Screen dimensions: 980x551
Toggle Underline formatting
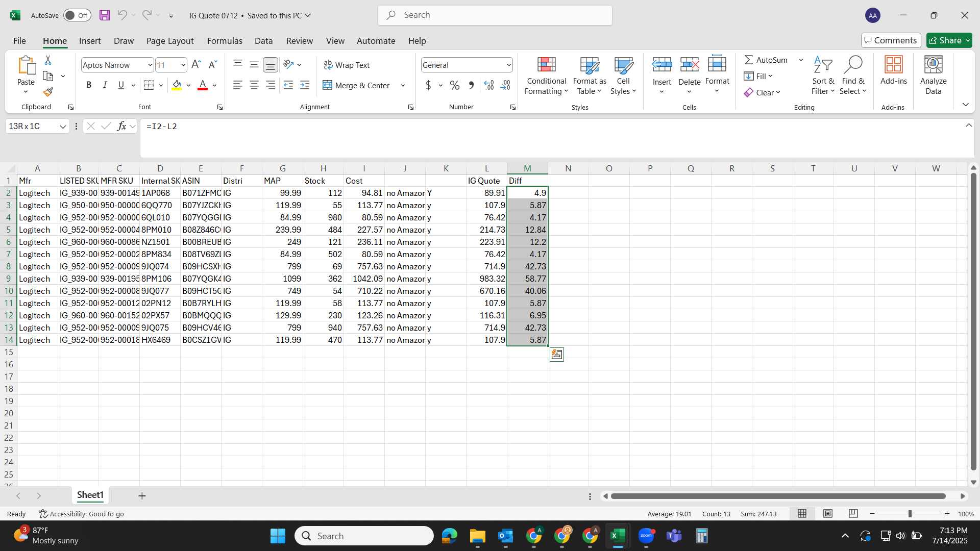(121, 85)
